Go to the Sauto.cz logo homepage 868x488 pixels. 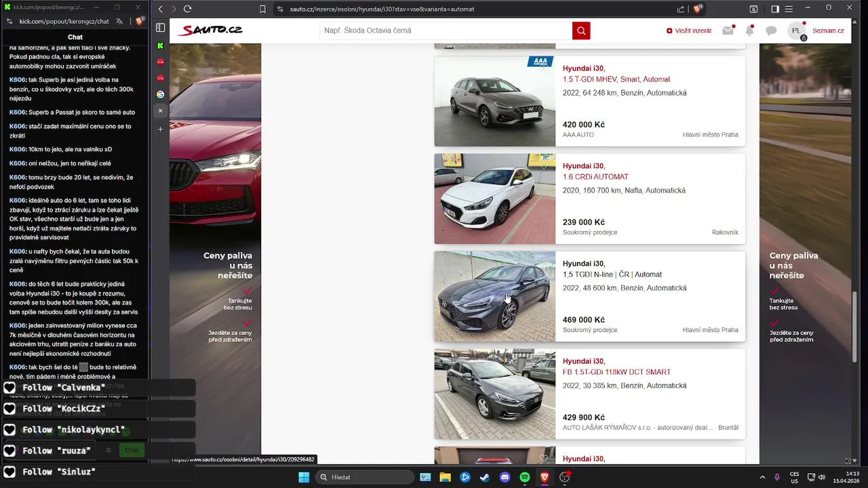[x=210, y=30]
